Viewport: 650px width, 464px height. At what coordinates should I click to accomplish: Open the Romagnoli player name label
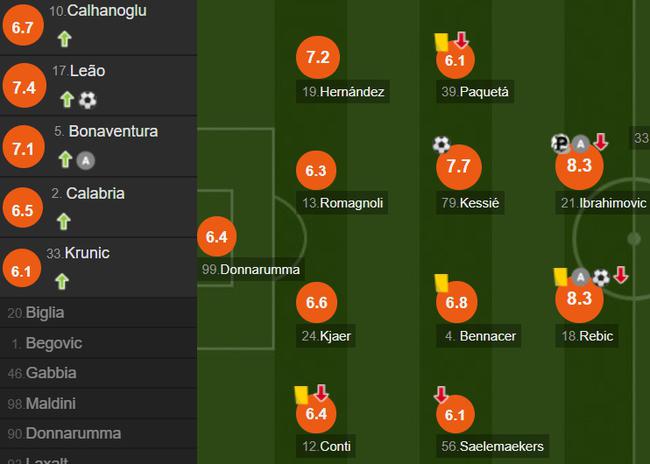tap(342, 203)
